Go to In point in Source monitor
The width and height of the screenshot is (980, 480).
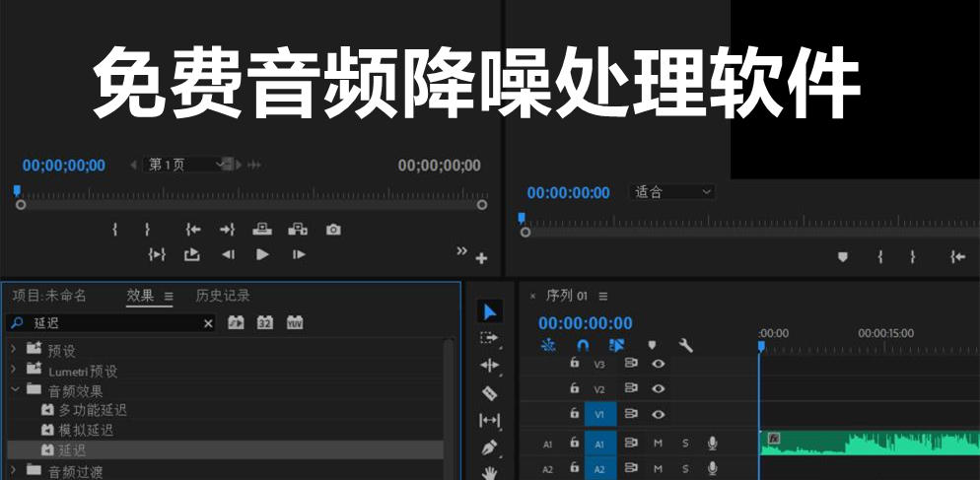193,230
